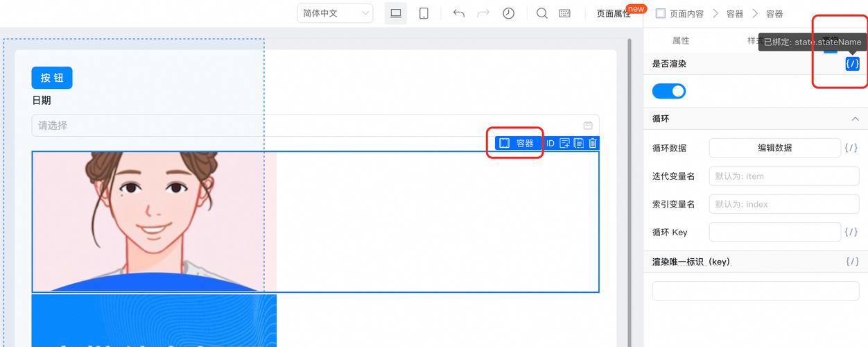Click the redo arrow icon
Screen dimensions: 868x347
click(x=483, y=13)
